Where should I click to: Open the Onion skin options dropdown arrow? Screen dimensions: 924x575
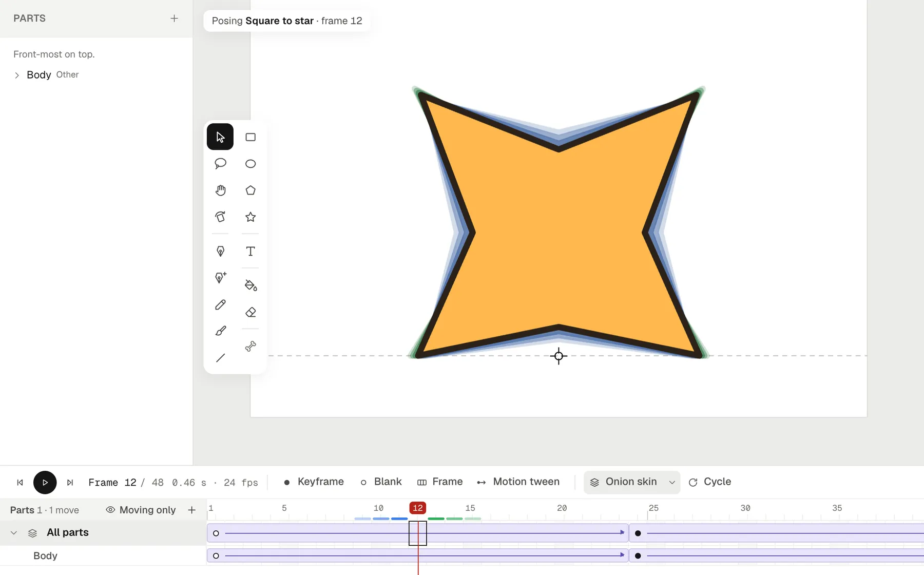pyautogui.click(x=672, y=482)
